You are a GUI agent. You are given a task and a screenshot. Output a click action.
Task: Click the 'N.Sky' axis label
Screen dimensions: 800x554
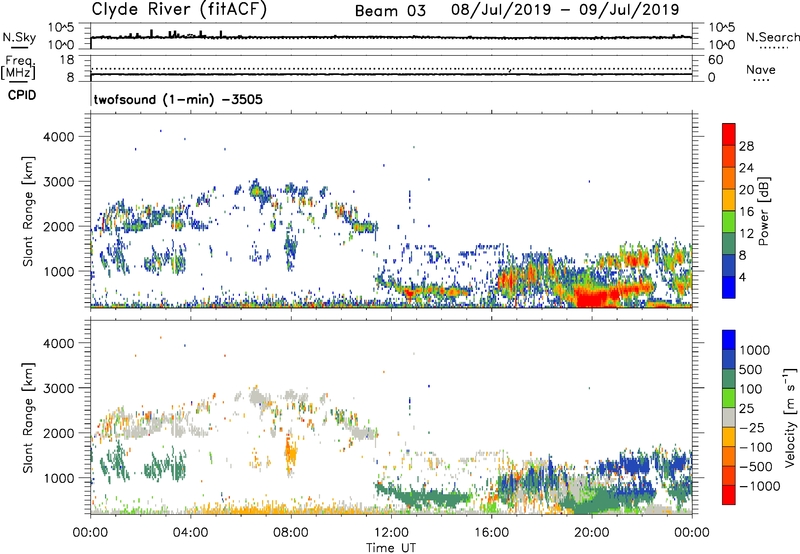[x=19, y=37]
